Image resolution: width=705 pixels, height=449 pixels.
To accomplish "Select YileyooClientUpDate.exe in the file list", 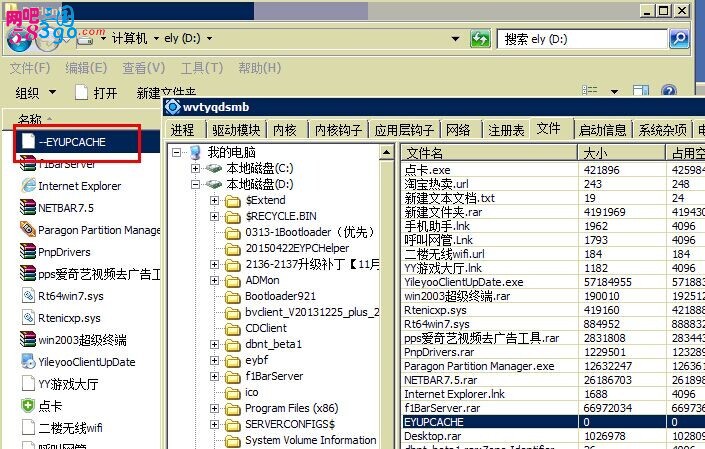I will pos(464,282).
